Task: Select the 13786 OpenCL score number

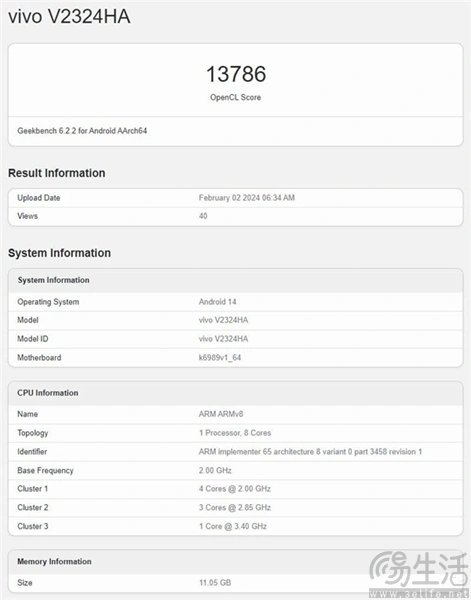Action: click(x=236, y=74)
